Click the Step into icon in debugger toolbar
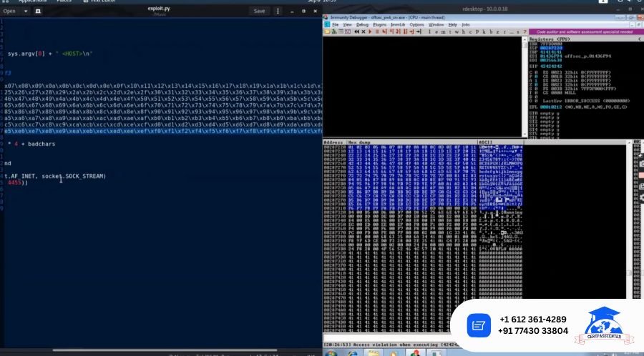The height and width of the screenshot is (356, 644). pos(384,32)
